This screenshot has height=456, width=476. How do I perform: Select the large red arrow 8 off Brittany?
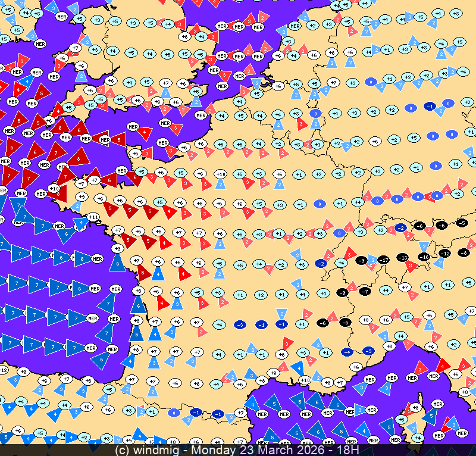pos(77,158)
